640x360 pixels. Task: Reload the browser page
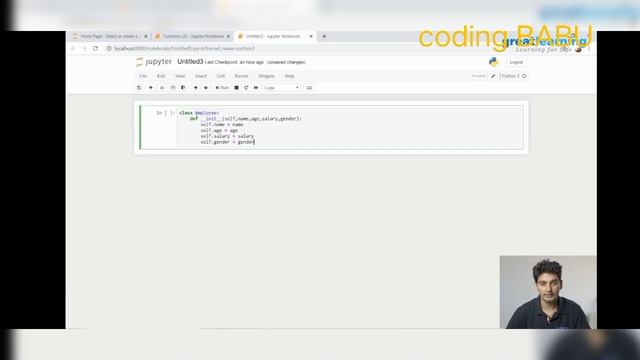(x=96, y=48)
